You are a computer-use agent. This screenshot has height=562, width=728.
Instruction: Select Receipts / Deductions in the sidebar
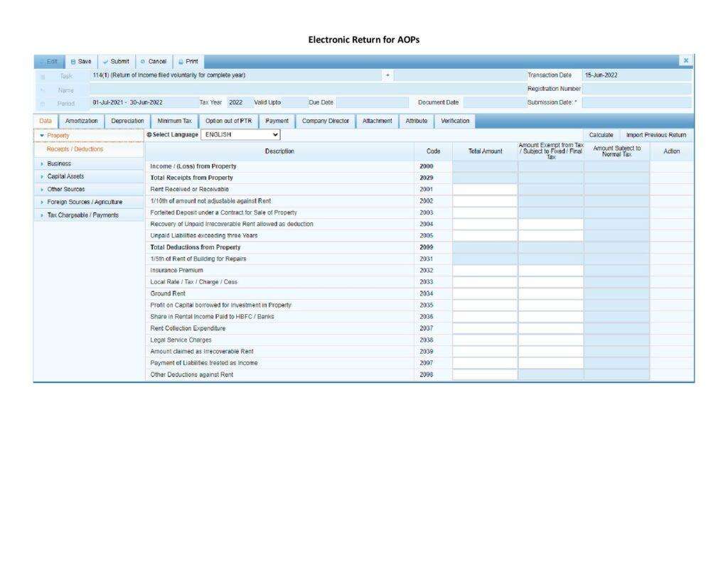coord(75,149)
